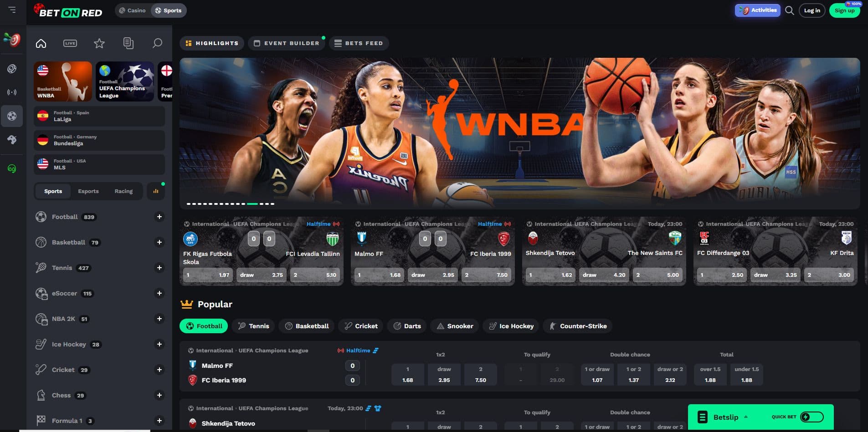This screenshot has height=432, width=868.
Task: Go to the sportsbook home icon
Action: [41, 43]
